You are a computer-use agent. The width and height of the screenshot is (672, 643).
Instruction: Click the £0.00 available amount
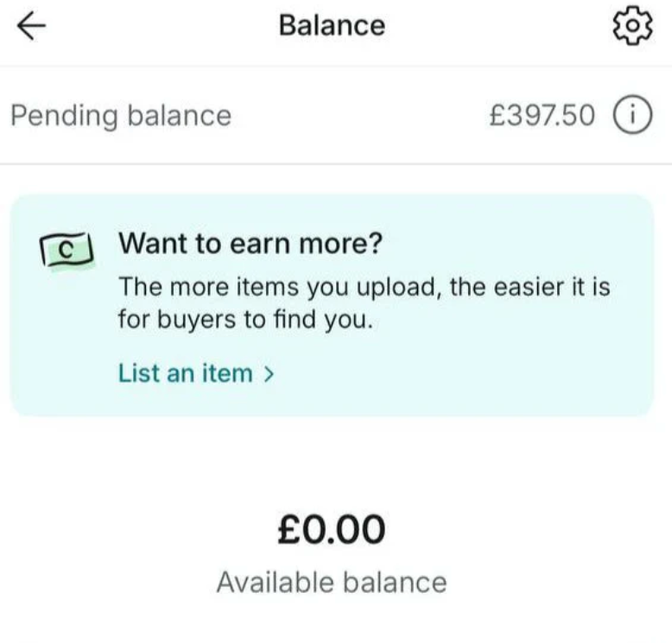pyautogui.click(x=331, y=530)
